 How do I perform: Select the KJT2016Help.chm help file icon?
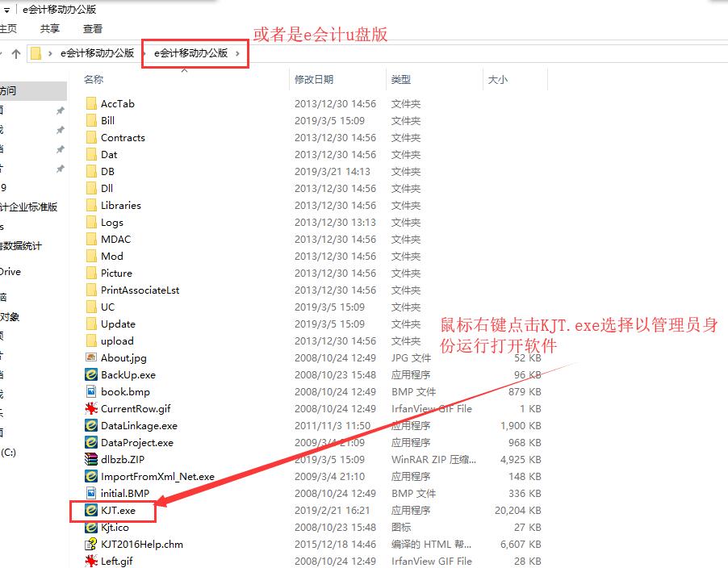click(91, 544)
